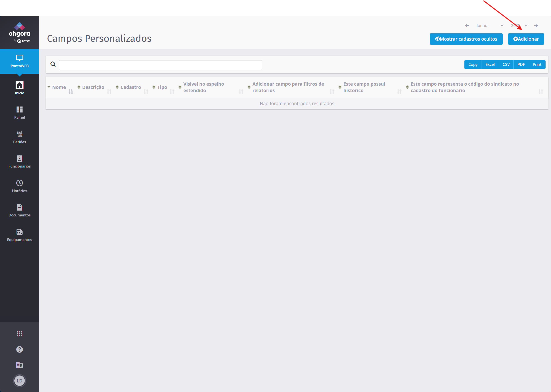Viewport: 551px width, 392px height.
Task: Open the Painel dashboard icon
Action: (19, 113)
